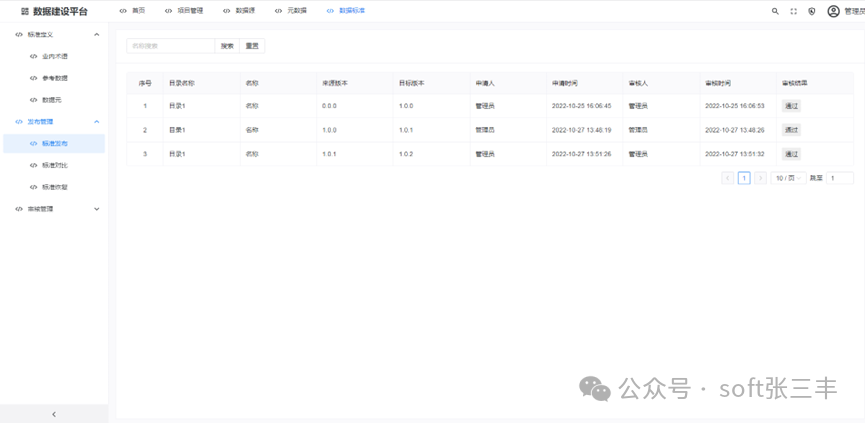
Task: Click 2022-10-27 13:51:32 review time
Action: 735,154
